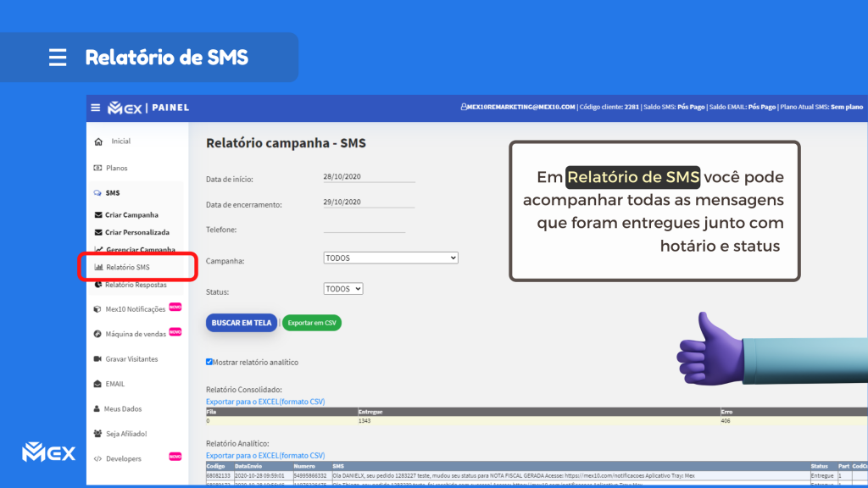Click the Fila column header

[211, 412]
